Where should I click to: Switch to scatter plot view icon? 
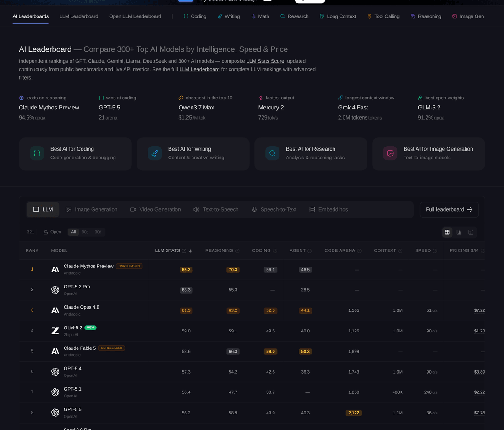click(471, 232)
